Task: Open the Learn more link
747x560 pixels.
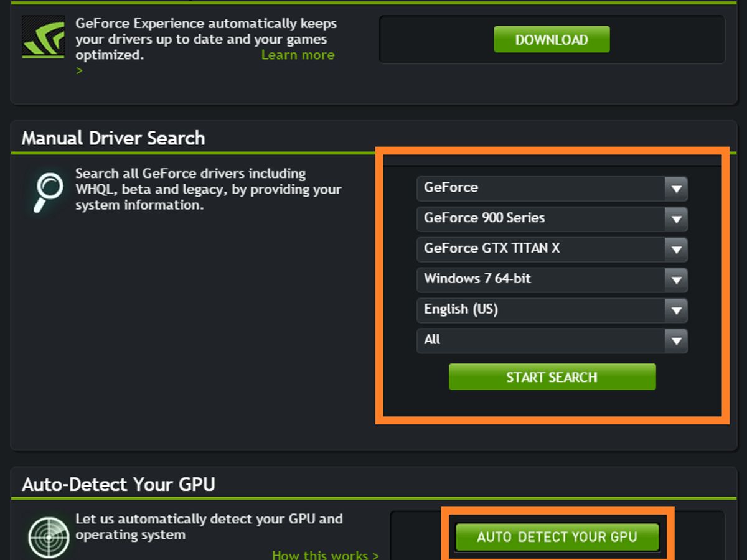Action: (x=298, y=55)
